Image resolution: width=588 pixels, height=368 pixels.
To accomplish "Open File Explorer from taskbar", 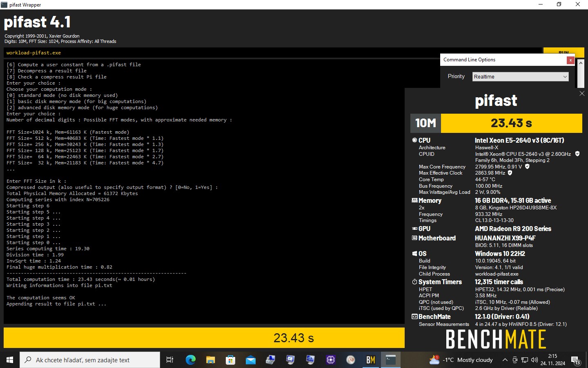I will pos(210,360).
